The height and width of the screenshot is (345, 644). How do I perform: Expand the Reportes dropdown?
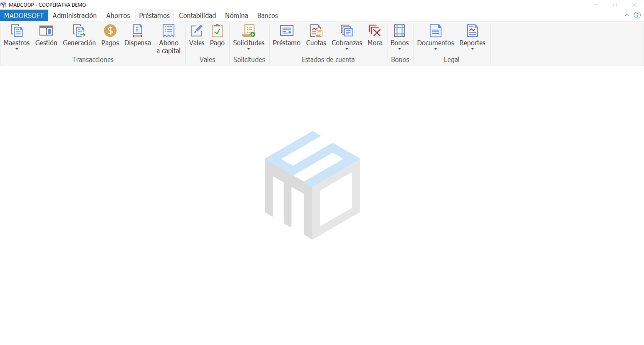coord(472,37)
